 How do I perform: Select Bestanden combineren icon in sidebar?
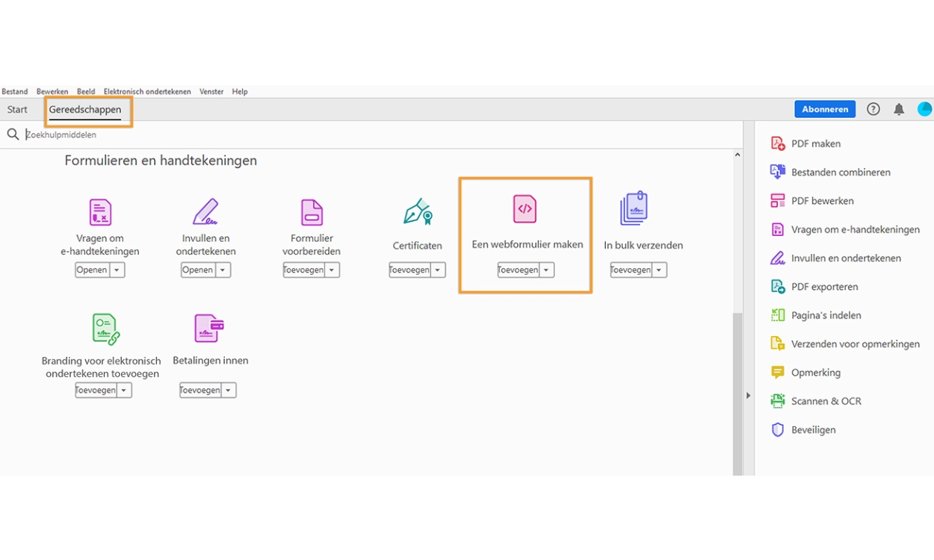point(778,172)
